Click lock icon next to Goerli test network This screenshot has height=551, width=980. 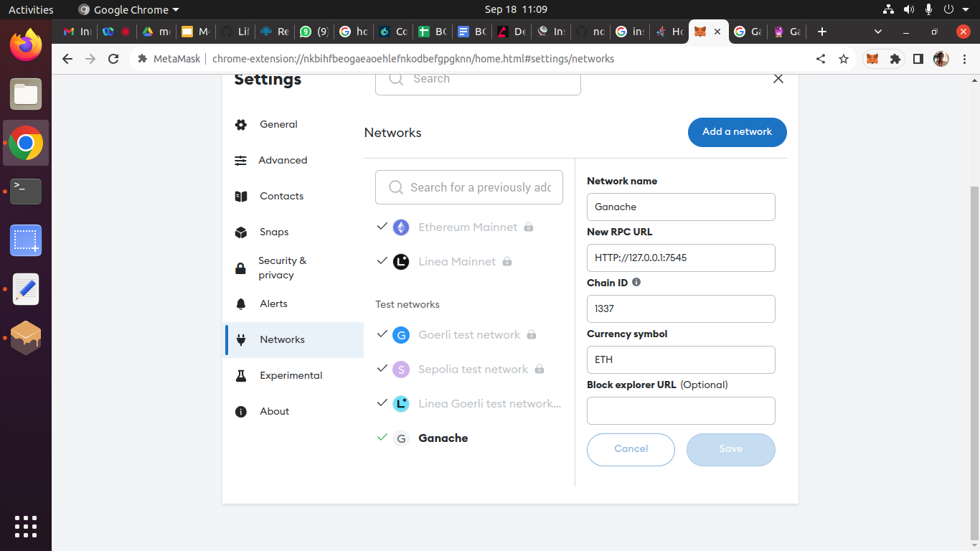pos(532,335)
